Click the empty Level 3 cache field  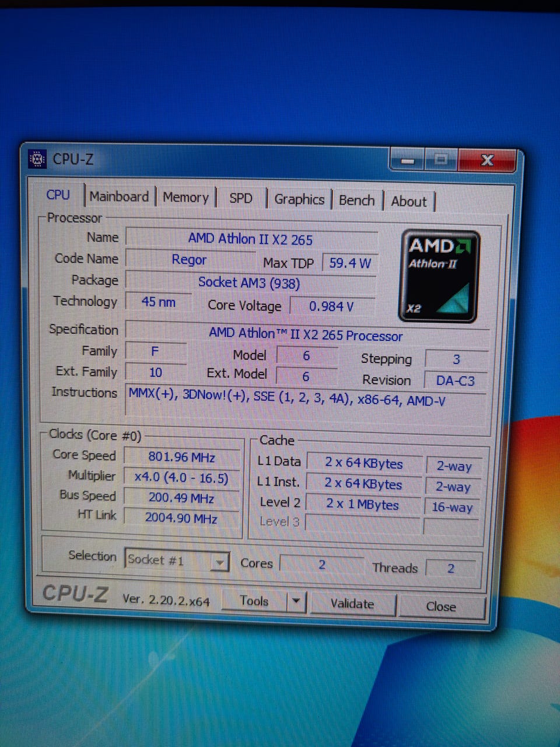click(x=363, y=524)
